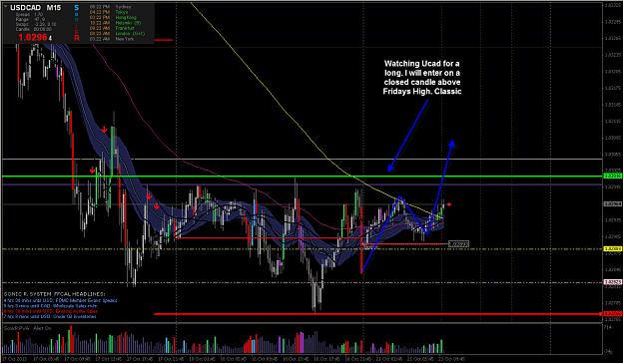This screenshot has height=364, width=624.
Task: Select the USDCAD M15 chart title
Action: tap(35, 8)
